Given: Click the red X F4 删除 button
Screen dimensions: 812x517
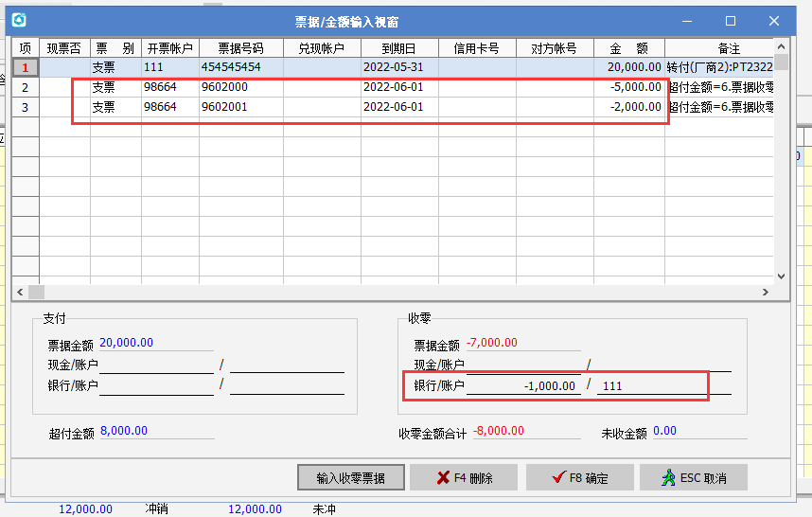Looking at the screenshot, I should tap(464, 478).
